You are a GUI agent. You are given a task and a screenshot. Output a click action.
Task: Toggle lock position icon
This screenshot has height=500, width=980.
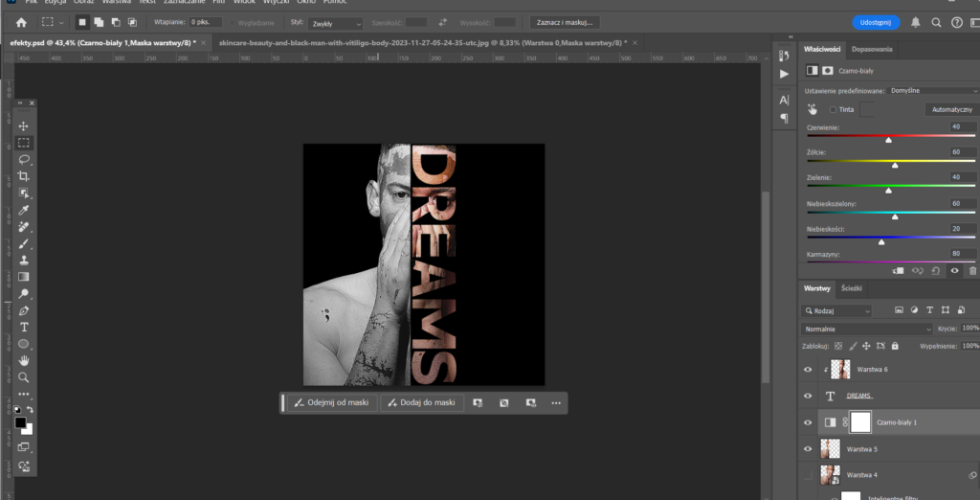pos(866,346)
